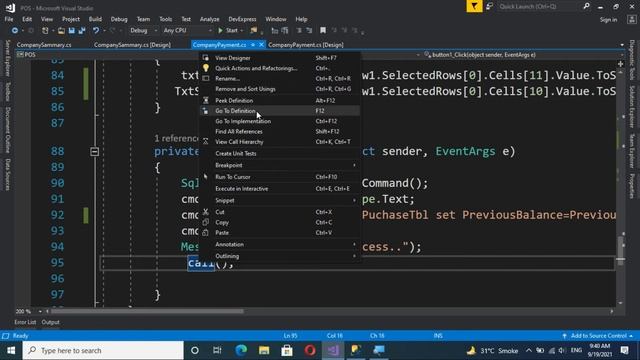Click the split editor plus icon
Viewport: 640px width, 360px height.
pyautogui.click(x=620, y=64)
